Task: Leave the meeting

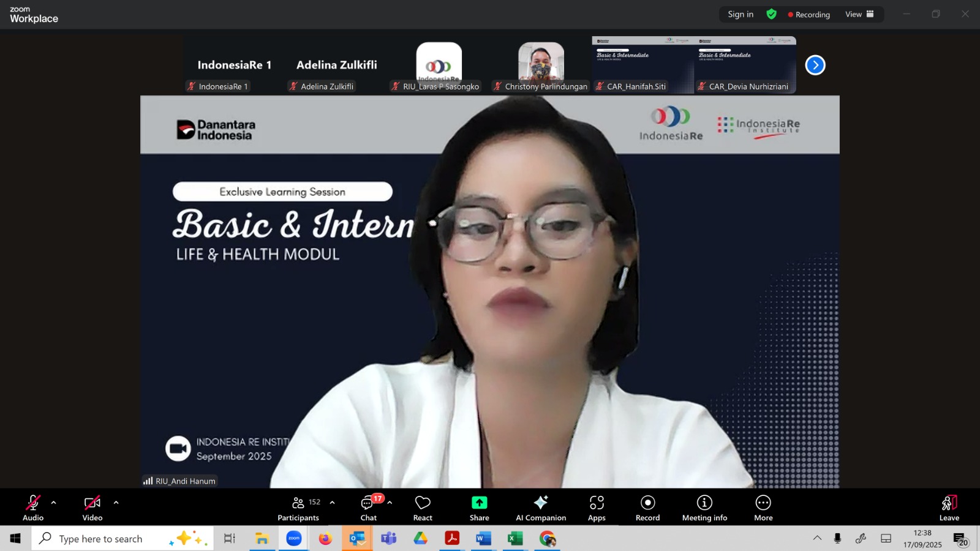Action: (x=949, y=508)
